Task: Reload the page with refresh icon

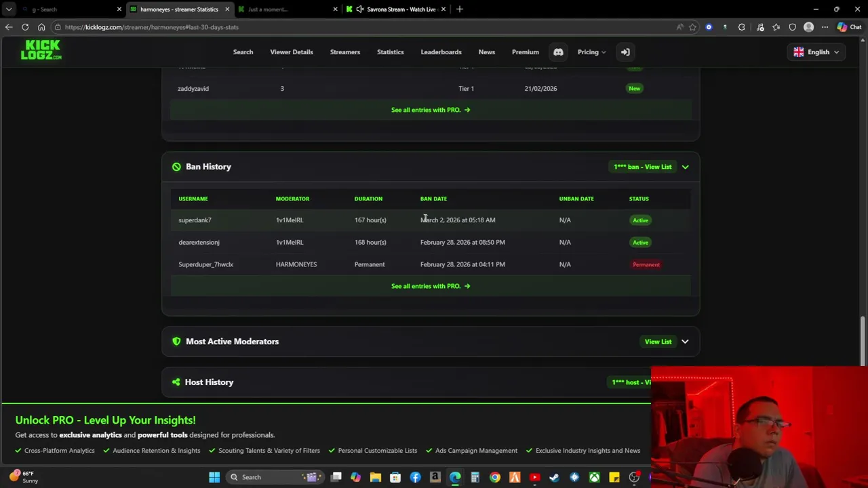Action: point(25,27)
